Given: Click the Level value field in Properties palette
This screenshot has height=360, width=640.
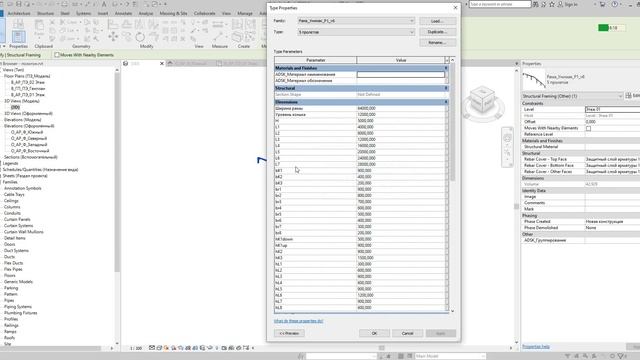Looking at the screenshot, I should click(612, 109).
